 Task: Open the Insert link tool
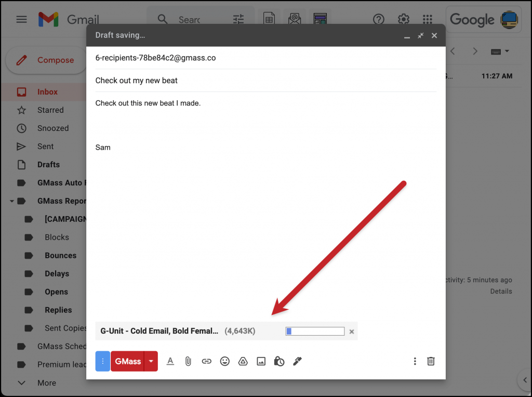pos(206,361)
